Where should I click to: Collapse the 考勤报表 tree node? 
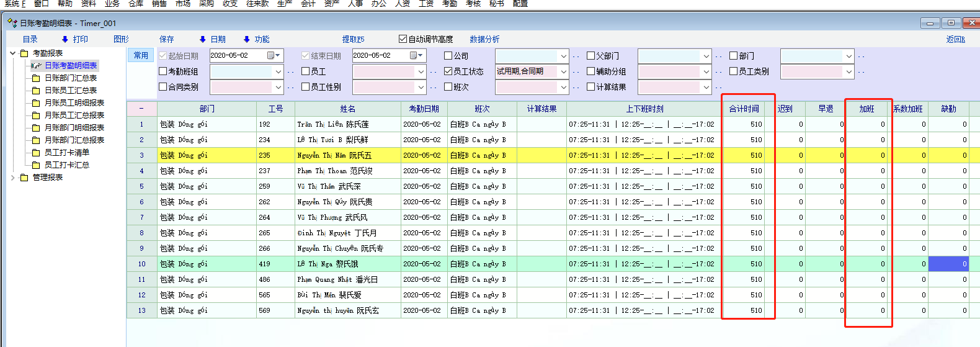(x=13, y=53)
